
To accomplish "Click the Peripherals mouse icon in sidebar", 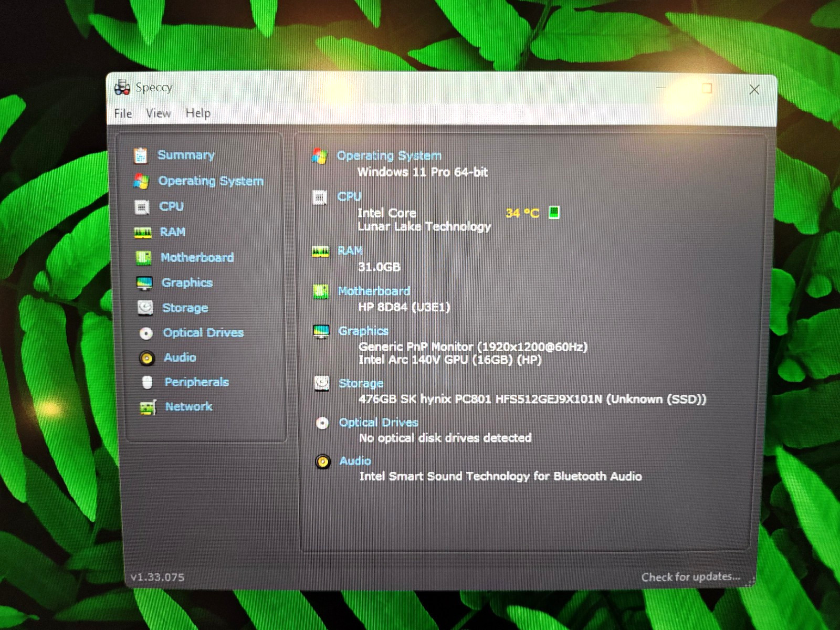I will pos(148,382).
